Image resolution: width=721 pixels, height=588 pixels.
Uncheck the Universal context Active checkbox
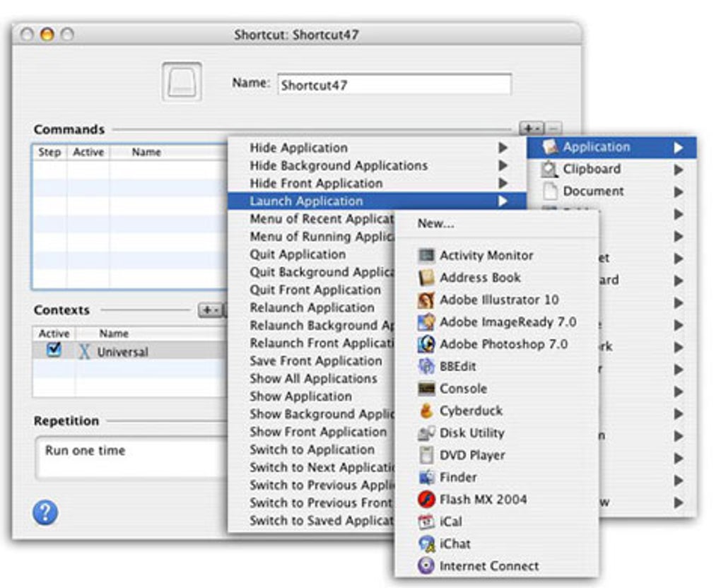54,350
